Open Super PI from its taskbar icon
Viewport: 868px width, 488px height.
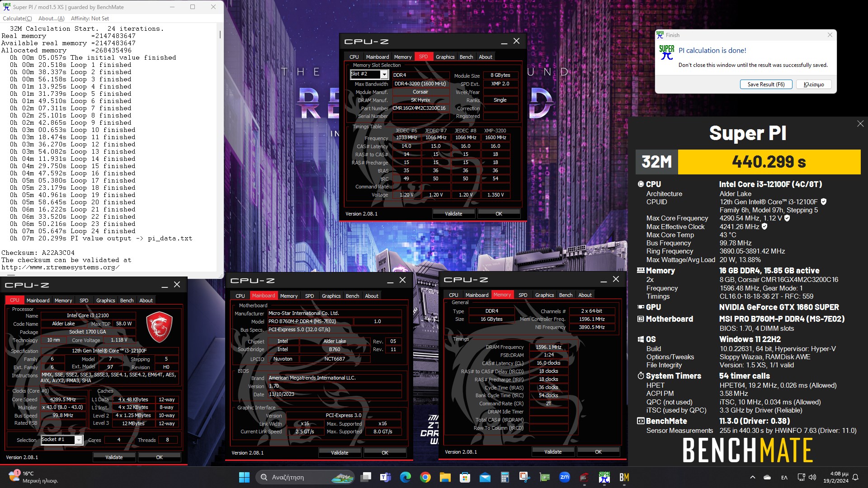click(x=604, y=477)
